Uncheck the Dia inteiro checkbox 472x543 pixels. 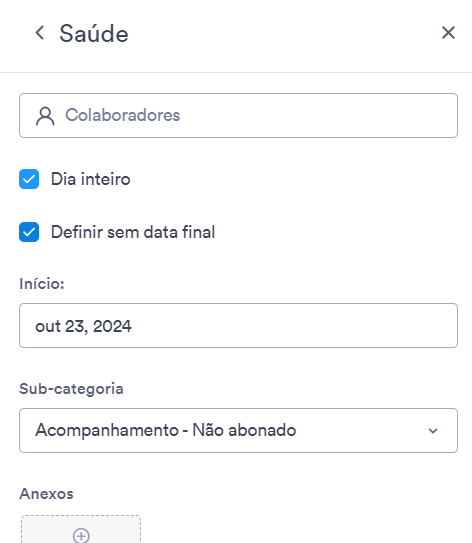click(29, 179)
